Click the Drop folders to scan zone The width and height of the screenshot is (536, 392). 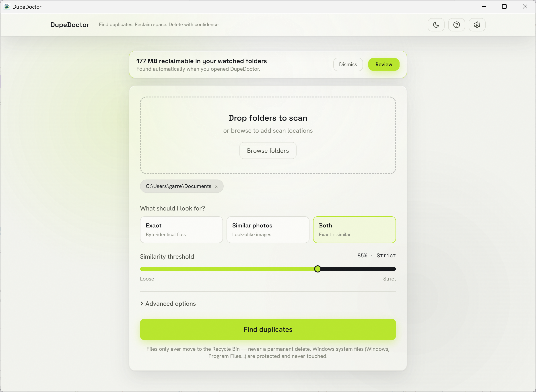click(x=268, y=135)
